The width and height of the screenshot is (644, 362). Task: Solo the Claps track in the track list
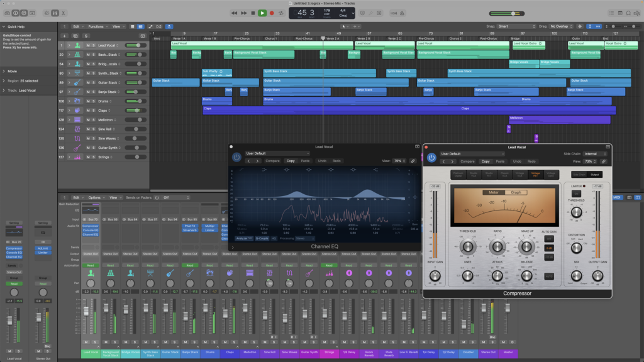pyautogui.click(x=94, y=111)
